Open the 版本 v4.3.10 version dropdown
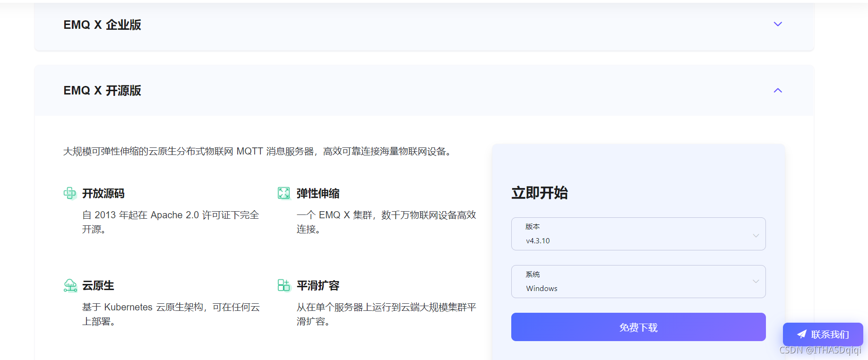This screenshot has width=868, height=360. click(x=638, y=234)
